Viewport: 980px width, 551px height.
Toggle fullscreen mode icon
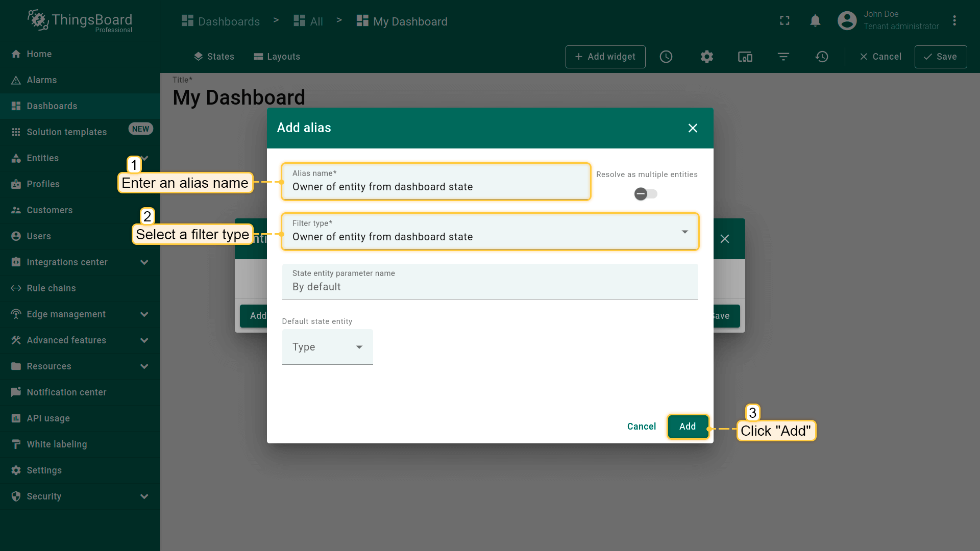coord(785,21)
